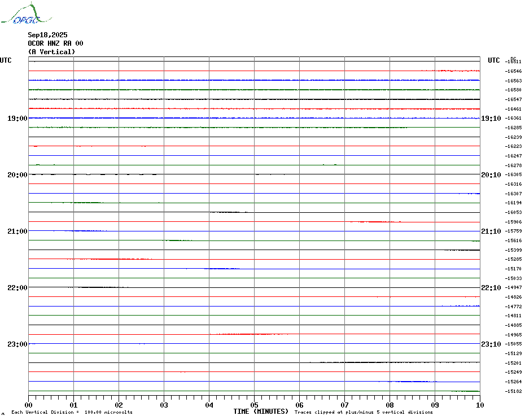This screenshot has width=525, height=420.
Task: Click the Traces clipped at plus/minus note
Action: pyautogui.click(x=364, y=412)
